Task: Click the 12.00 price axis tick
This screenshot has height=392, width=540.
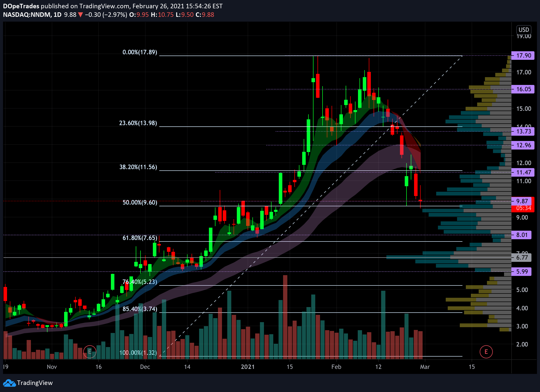Action: click(524, 163)
